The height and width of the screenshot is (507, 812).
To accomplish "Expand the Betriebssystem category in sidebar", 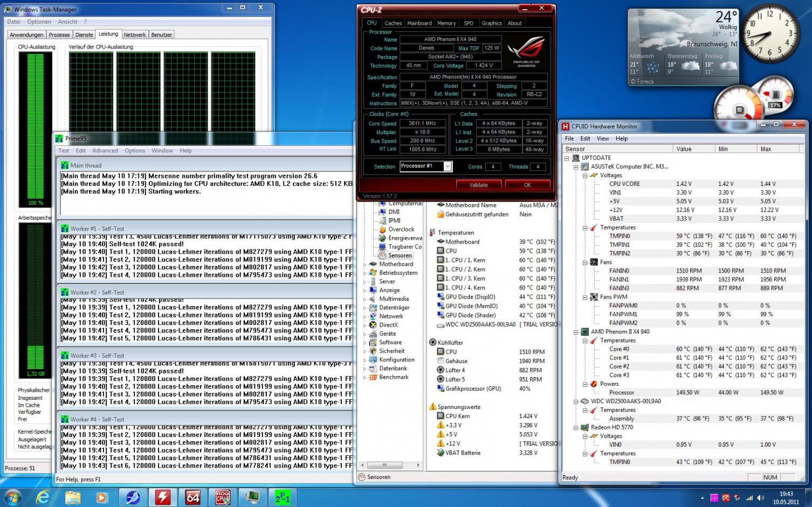I will 365,273.
